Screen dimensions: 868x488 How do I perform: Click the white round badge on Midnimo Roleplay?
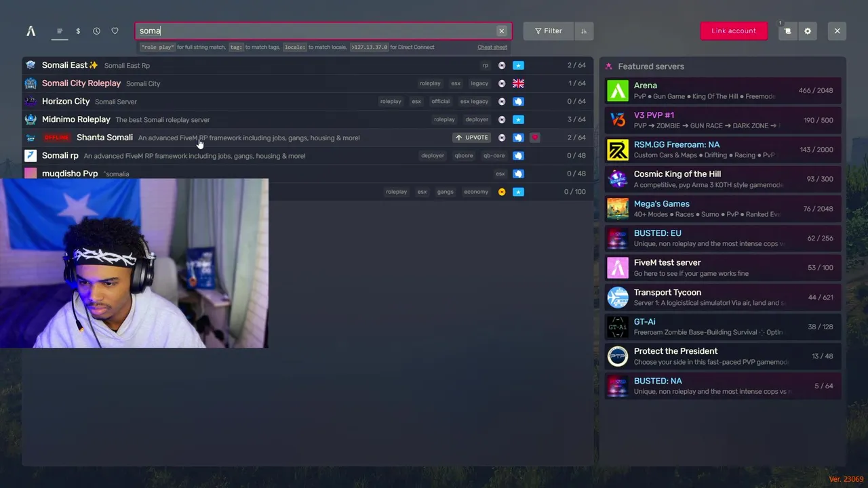point(502,119)
